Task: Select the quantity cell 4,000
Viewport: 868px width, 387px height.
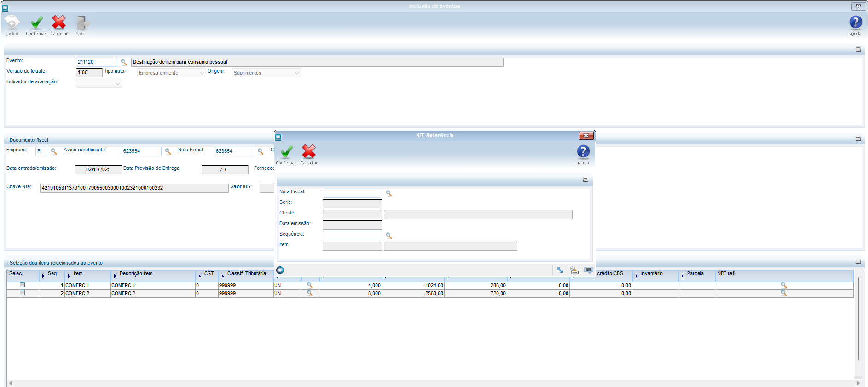Action: (x=351, y=286)
